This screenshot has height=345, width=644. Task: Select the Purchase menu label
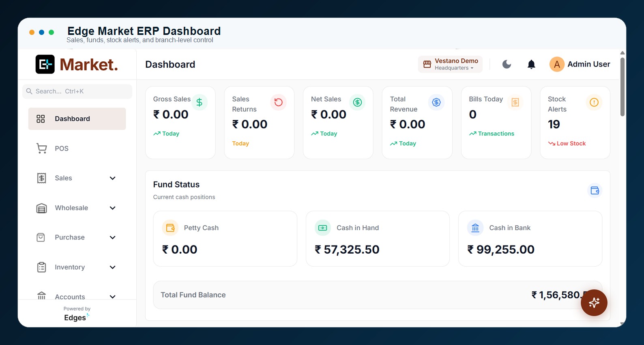click(70, 237)
